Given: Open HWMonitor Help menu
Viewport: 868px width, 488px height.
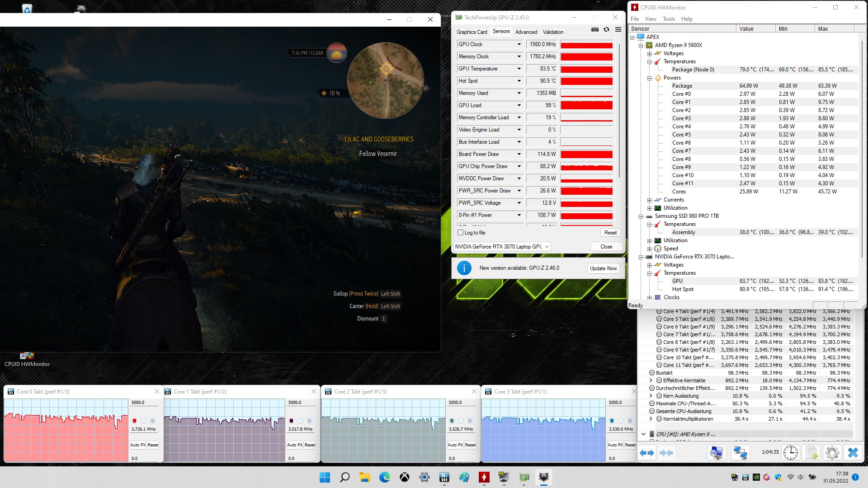Looking at the screenshot, I should [687, 19].
